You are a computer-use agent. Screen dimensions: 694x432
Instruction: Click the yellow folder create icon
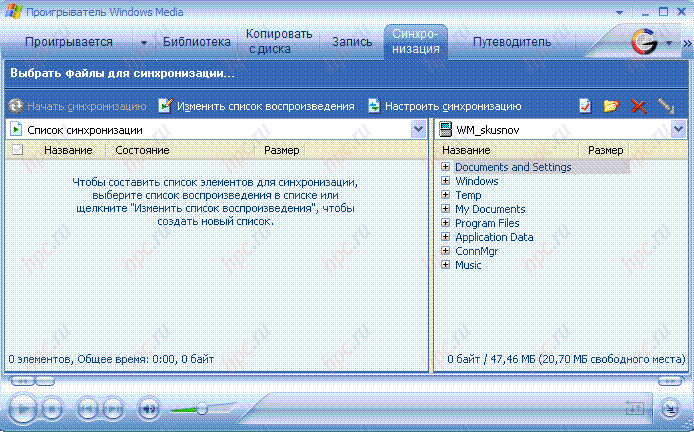click(x=611, y=106)
